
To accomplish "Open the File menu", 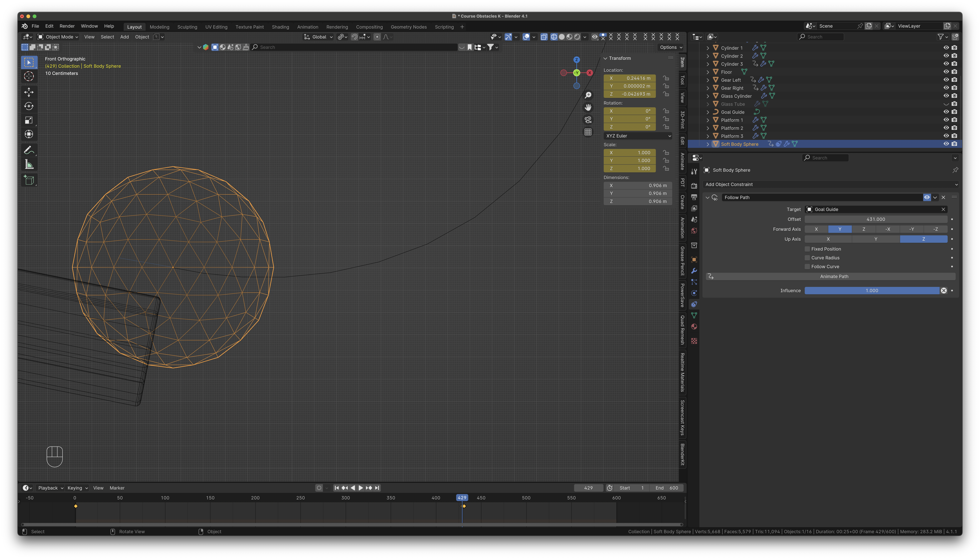I will [x=35, y=26].
